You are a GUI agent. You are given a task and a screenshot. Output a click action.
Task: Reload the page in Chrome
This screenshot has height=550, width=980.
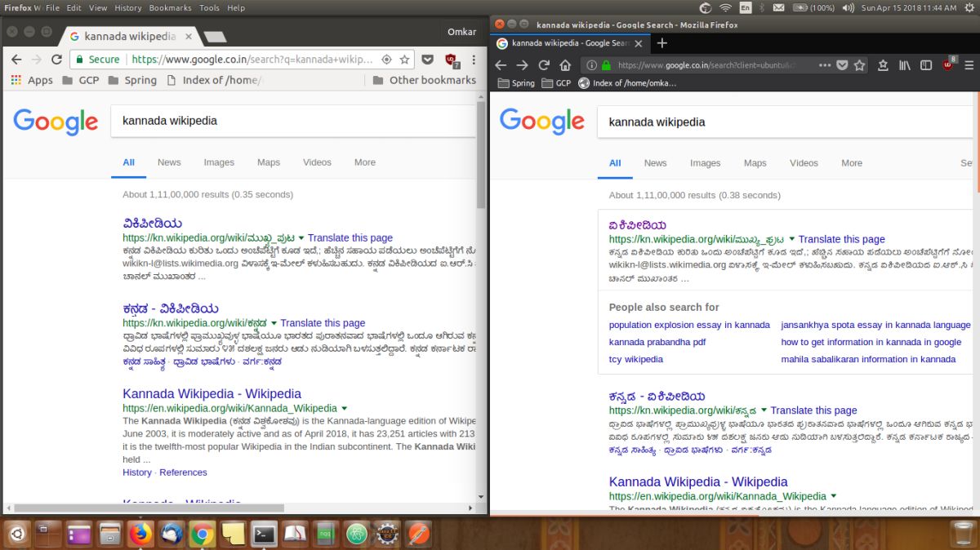click(56, 60)
